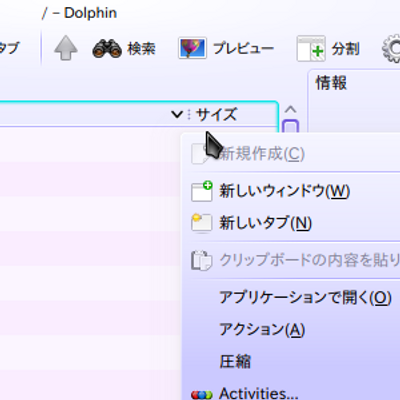The height and width of the screenshot is (400, 400).
Task: Click the 分割 toolbar label
Action: 345,49
